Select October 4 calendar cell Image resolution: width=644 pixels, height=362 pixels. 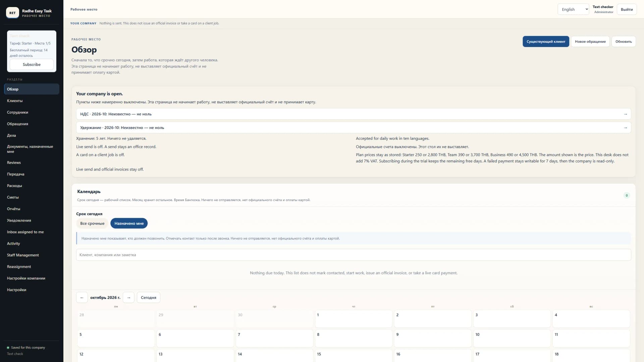click(x=591, y=319)
